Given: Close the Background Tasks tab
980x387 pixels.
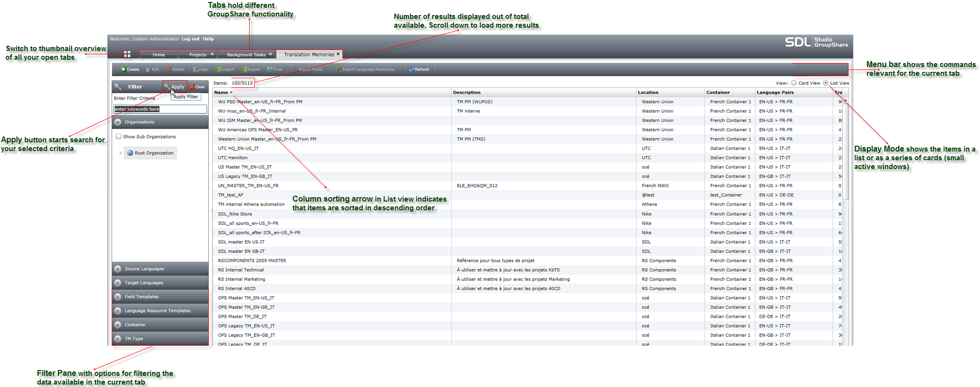Looking at the screenshot, I should pyautogui.click(x=270, y=54).
